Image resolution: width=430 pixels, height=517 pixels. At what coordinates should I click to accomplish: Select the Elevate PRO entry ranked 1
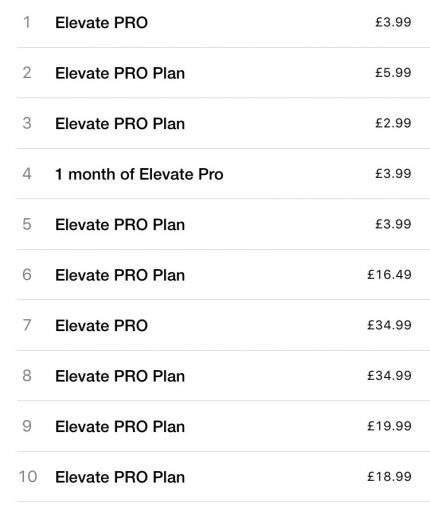click(x=101, y=23)
